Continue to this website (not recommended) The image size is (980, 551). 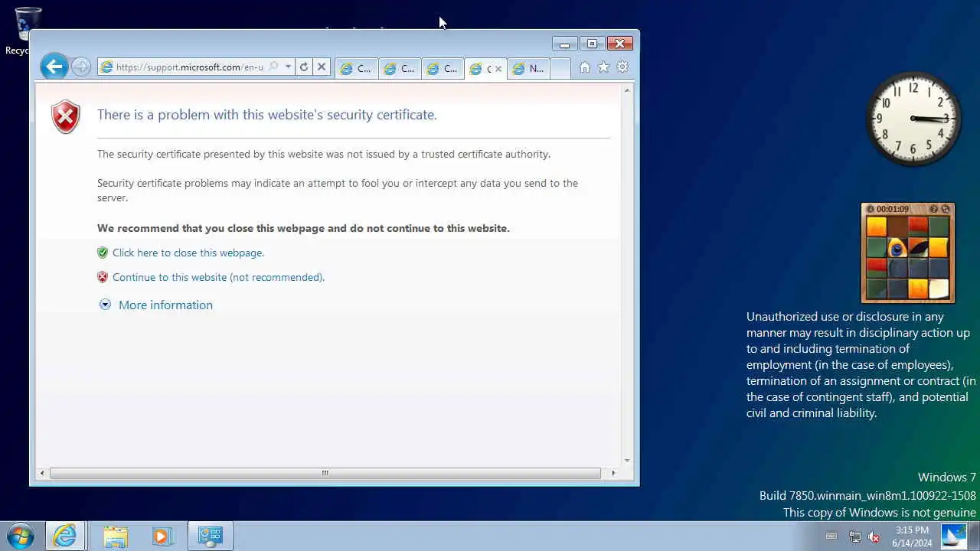click(x=218, y=277)
